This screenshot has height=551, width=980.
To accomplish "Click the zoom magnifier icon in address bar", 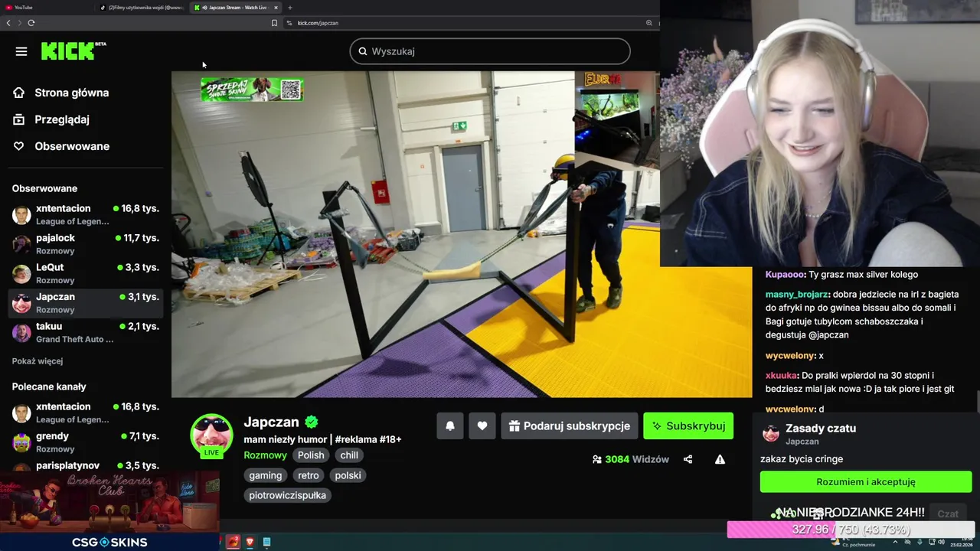I will click(x=648, y=23).
